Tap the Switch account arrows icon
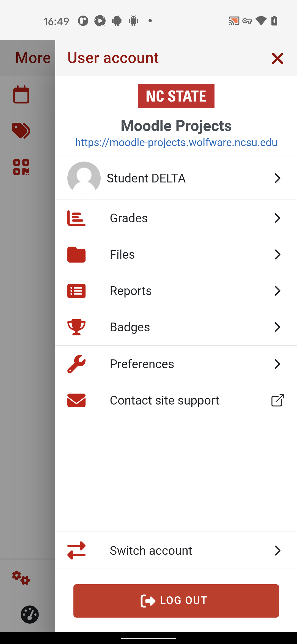This screenshot has height=644, width=297. click(76, 550)
